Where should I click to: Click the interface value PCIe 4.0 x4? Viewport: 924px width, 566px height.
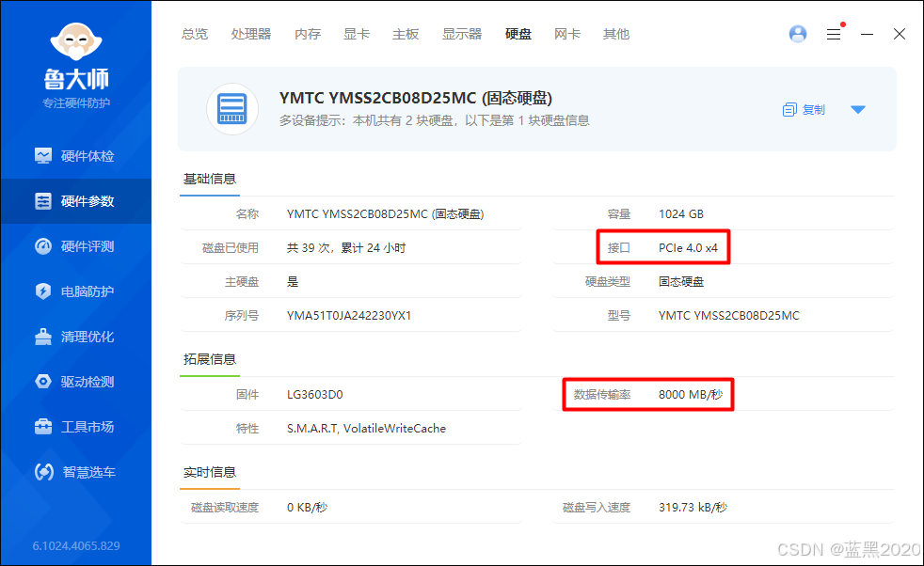coord(688,248)
